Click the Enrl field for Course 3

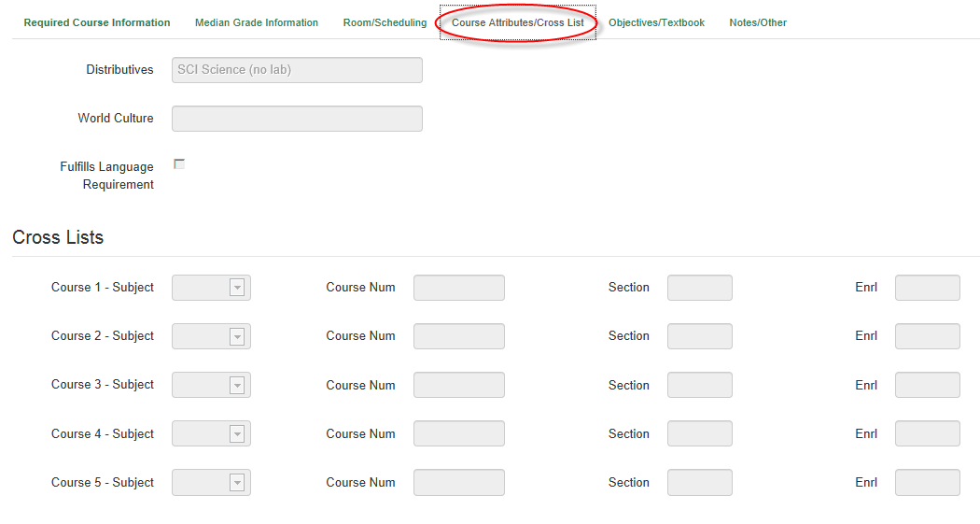tap(927, 385)
